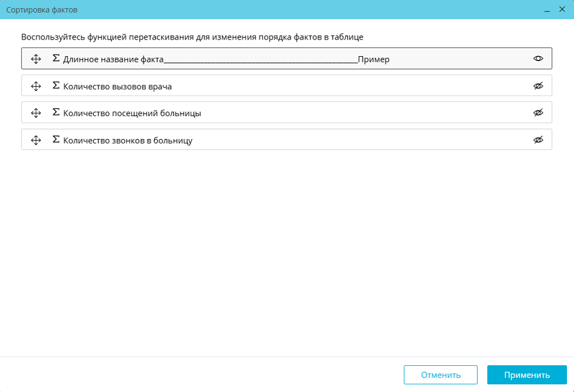
Task: Show the 'Количество посещений больницы' fact
Action: [538, 113]
